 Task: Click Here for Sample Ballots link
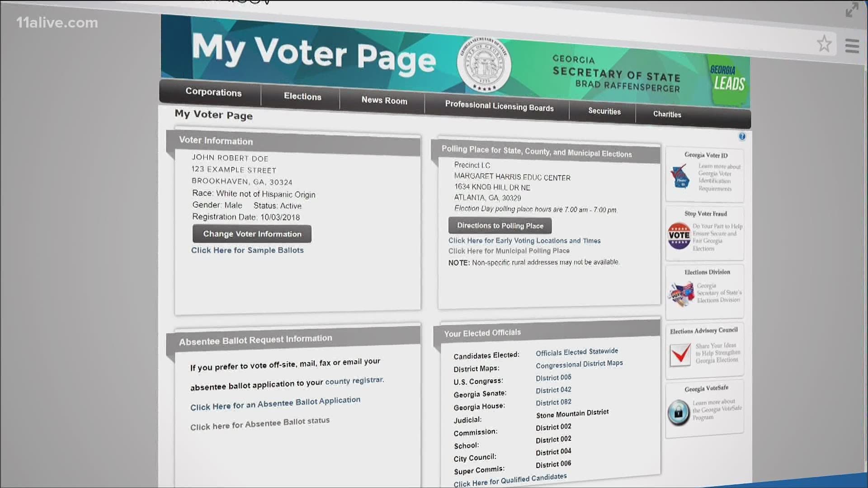[x=247, y=250]
